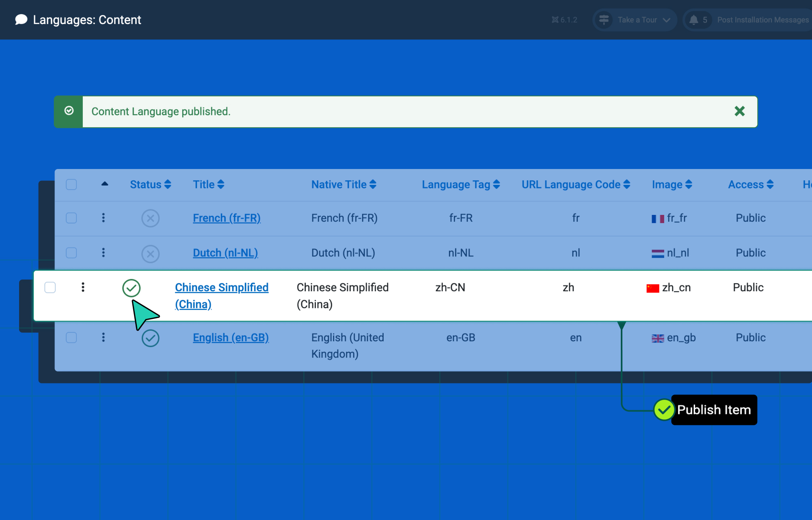Publish Dutch via its unpublished status icon
The height and width of the screenshot is (520, 812).
click(x=150, y=254)
